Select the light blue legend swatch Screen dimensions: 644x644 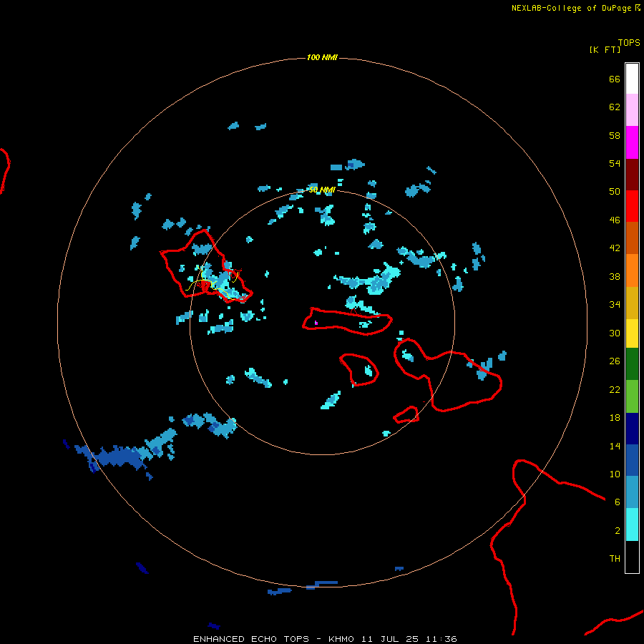[632, 492]
